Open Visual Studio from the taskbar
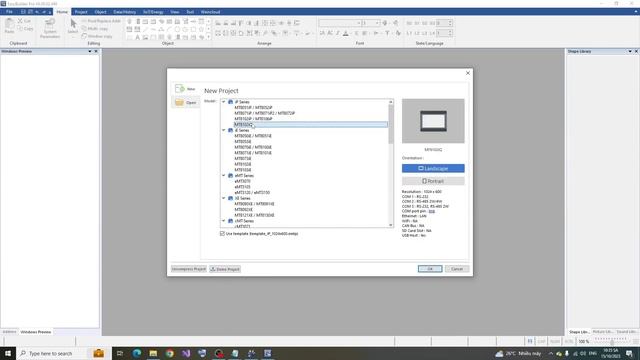This screenshot has height=360, width=640. (186, 353)
